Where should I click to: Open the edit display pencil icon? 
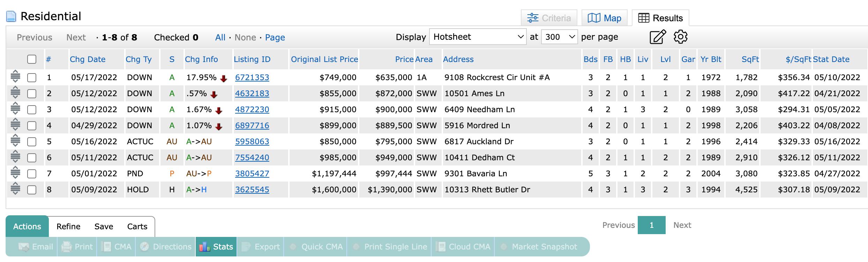click(657, 37)
